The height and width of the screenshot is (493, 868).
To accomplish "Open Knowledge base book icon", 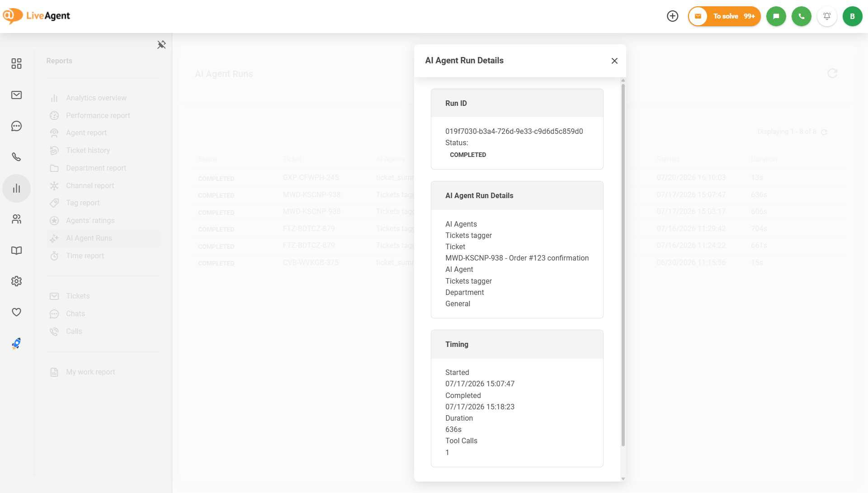I will tap(16, 251).
